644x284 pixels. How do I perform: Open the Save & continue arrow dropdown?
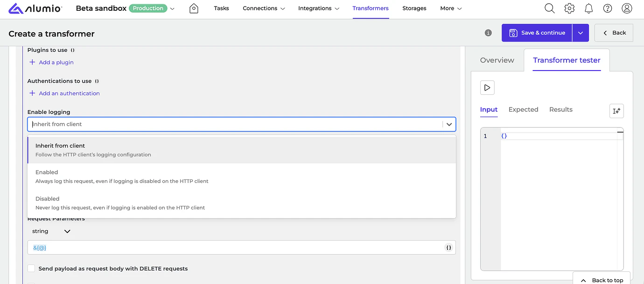point(581,33)
